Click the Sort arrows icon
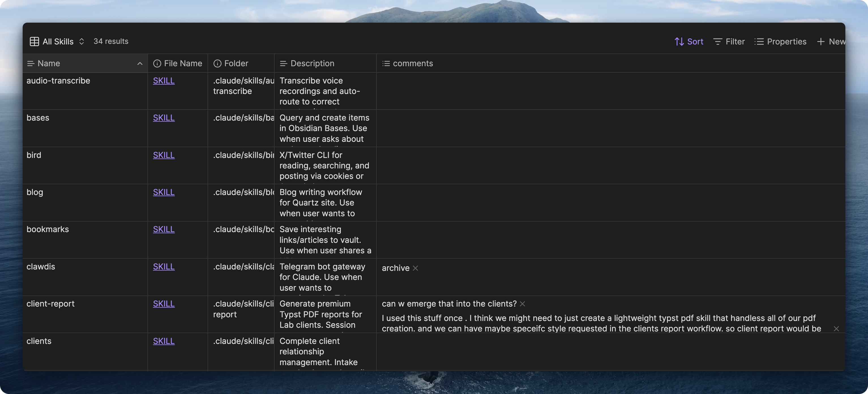868x394 pixels. (679, 41)
